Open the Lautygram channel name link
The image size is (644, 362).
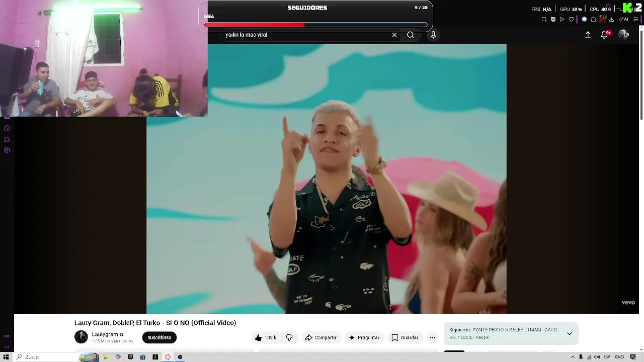(105, 334)
